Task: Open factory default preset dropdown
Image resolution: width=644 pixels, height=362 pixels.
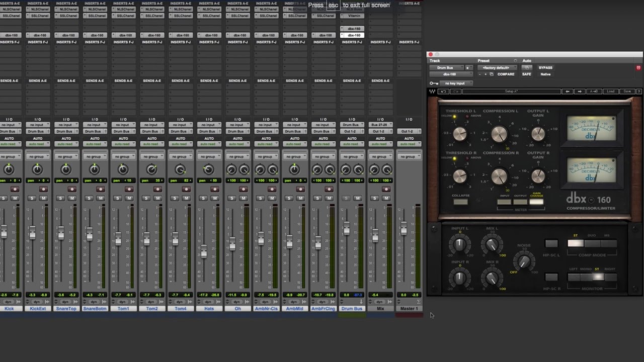Action: (498, 68)
